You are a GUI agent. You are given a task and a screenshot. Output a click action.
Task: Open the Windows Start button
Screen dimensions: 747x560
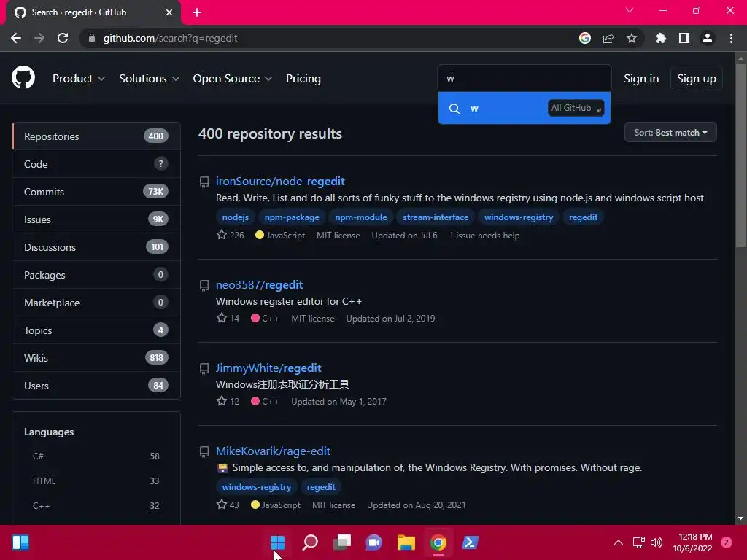click(278, 542)
